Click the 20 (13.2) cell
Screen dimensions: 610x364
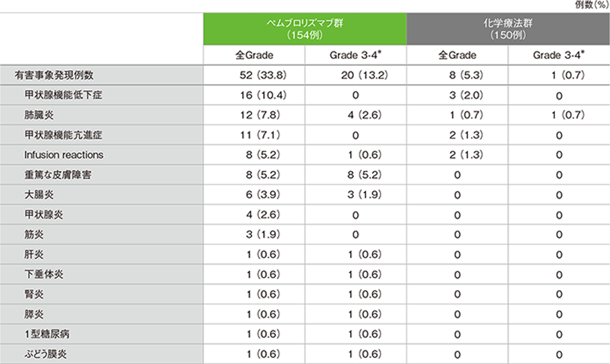click(365, 75)
